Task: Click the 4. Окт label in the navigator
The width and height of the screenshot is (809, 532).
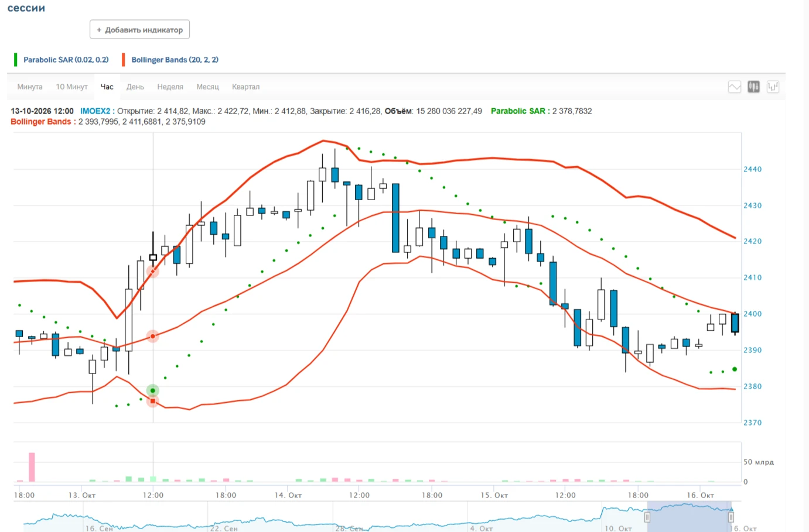Action: point(483,528)
